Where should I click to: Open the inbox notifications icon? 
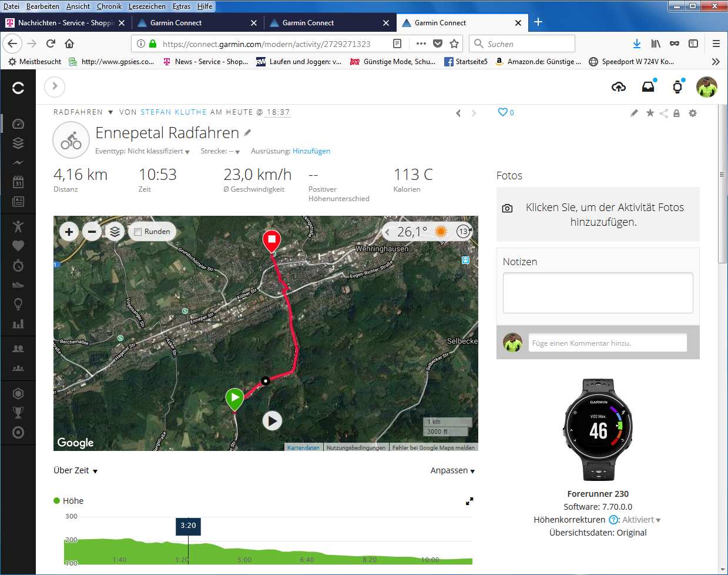tap(648, 87)
